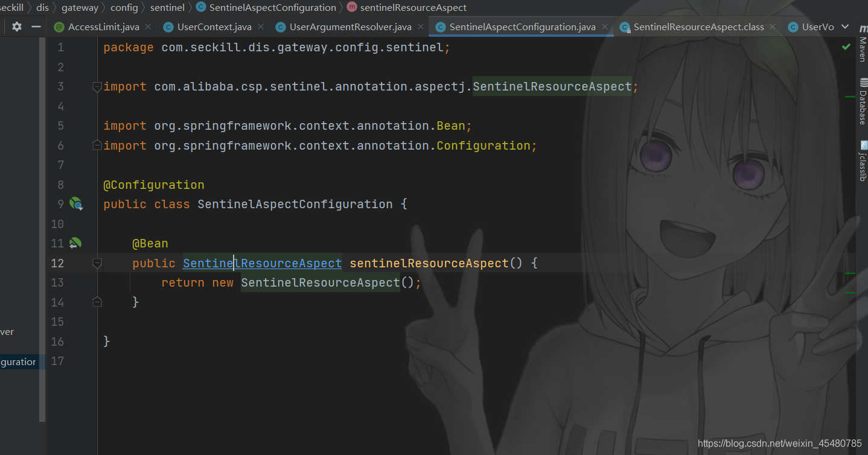Hide the project panel with minimize icon
The width and height of the screenshot is (868, 455).
pos(36,27)
